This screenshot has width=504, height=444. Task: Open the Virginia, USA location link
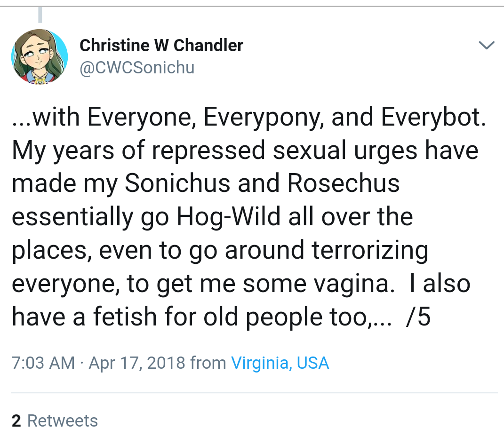[280, 363]
